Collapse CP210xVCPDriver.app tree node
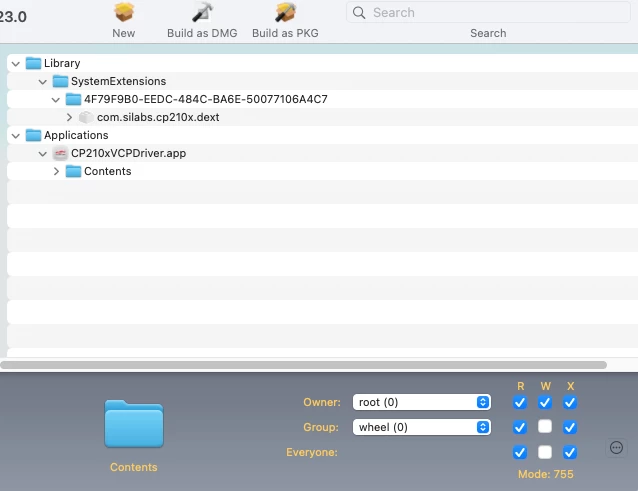The width and height of the screenshot is (638, 491). (43, 153)
